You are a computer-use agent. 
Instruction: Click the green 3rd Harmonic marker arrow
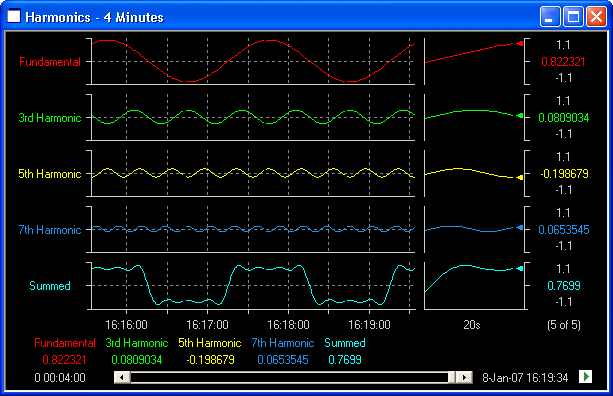click(520, 116)
